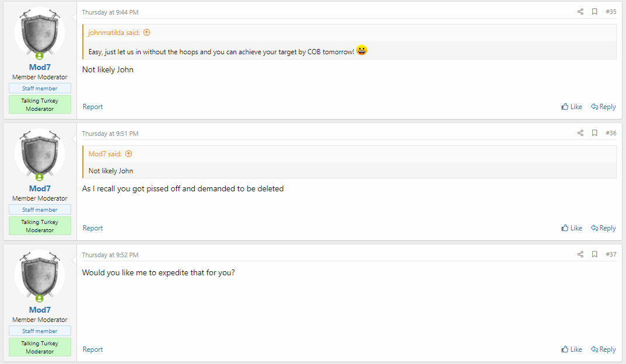Click 'Thursday at 9:51 PM' timestamp

click(110, 134)
